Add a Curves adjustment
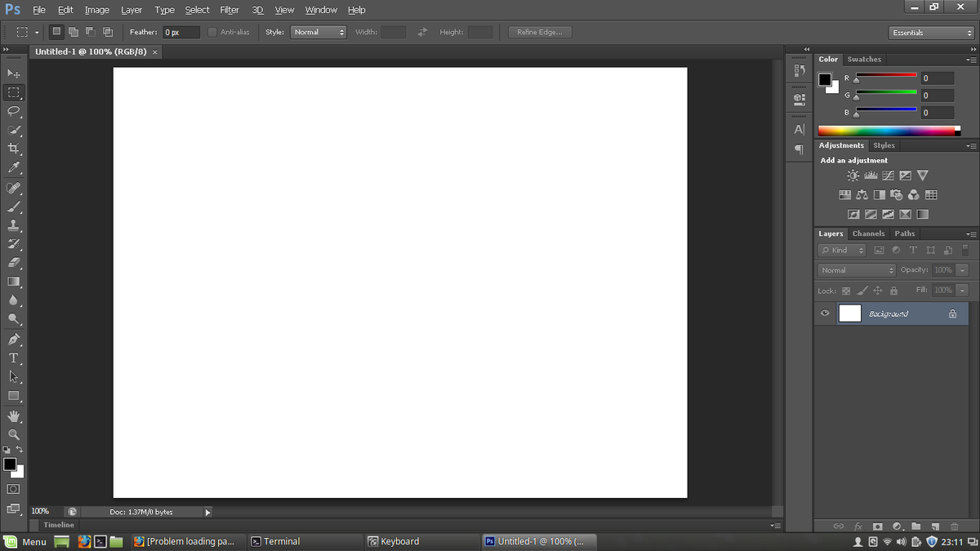980x551 pixels. (888, 175)
